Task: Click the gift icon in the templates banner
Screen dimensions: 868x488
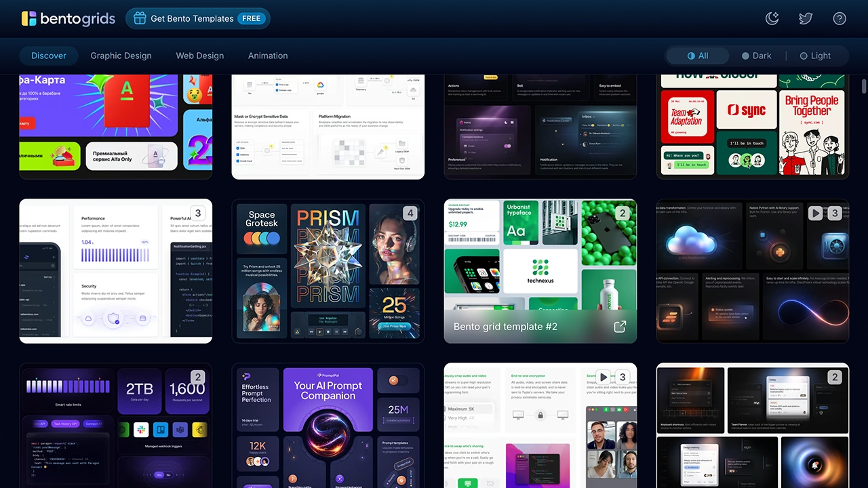Action: coord(140,18)
